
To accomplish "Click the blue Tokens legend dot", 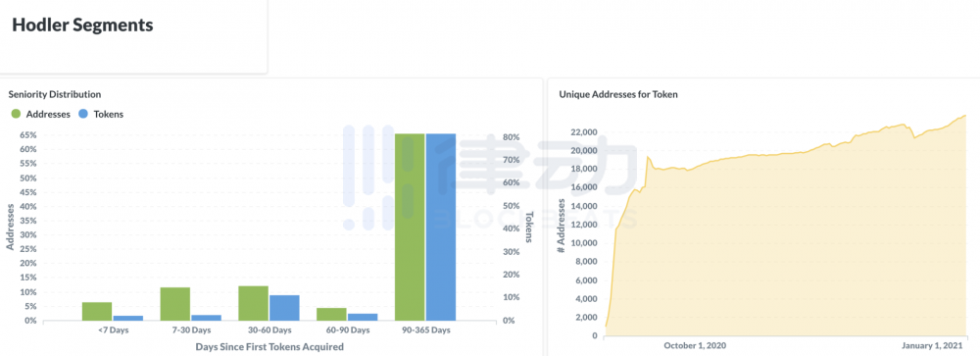I will tap(82, 115).
